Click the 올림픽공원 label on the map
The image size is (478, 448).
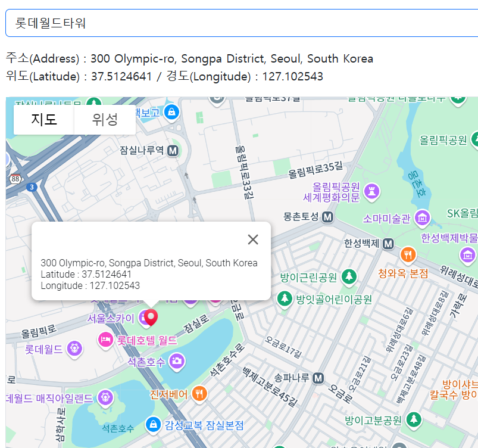click(x=443, y=140)
